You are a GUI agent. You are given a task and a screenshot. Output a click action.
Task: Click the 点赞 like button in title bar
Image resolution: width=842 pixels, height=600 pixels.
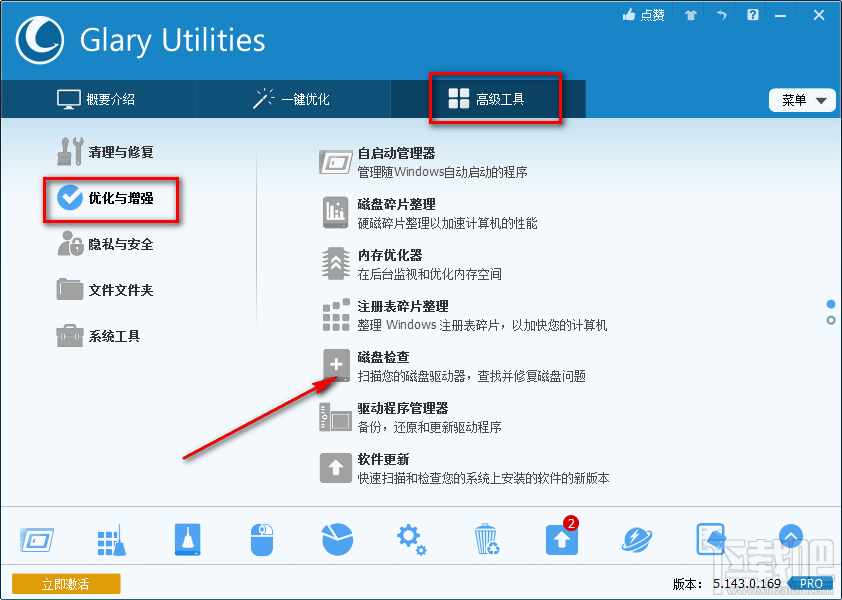(x=642, y=15)
